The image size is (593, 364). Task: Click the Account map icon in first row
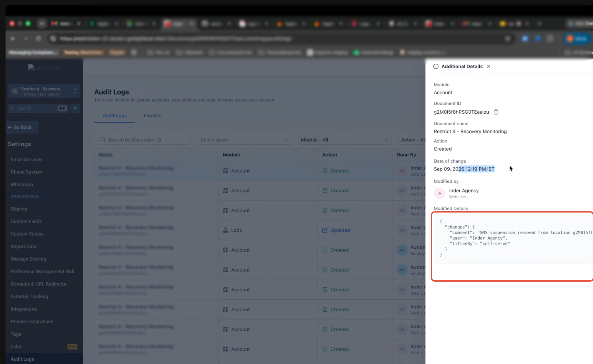point(225,171)
